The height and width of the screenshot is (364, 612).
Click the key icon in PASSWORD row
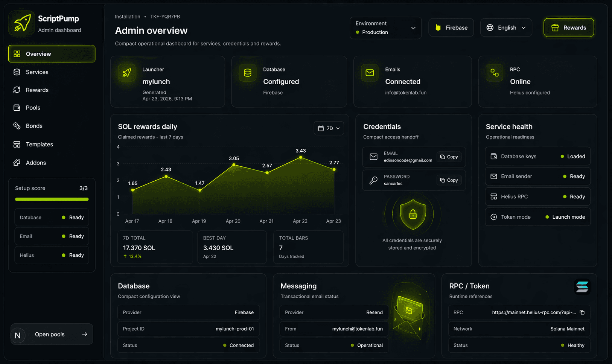(x=373, y=180)
